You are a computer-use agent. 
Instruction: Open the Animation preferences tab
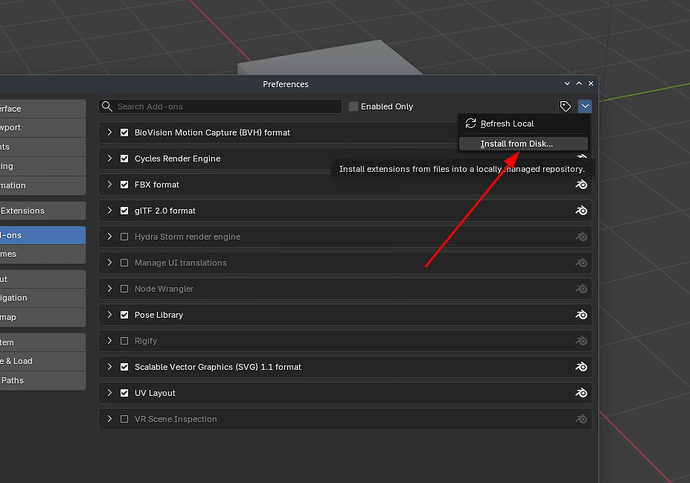pyautogui.click(x=43, y=186)
